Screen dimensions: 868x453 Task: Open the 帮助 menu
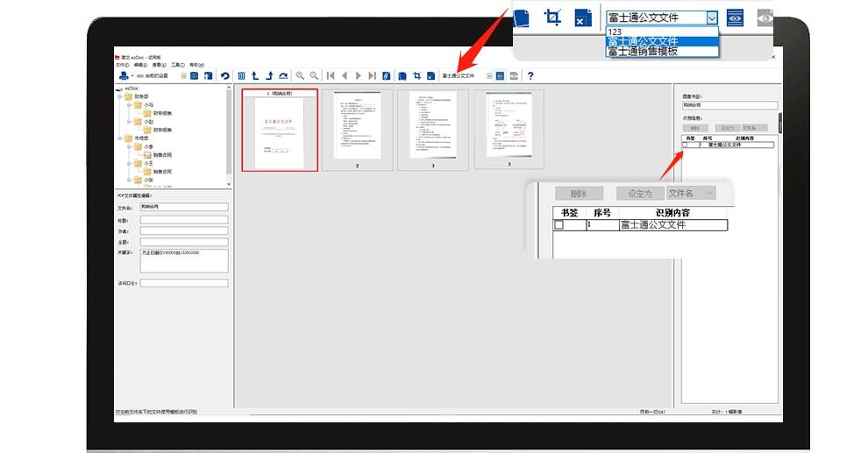point(196,65)
